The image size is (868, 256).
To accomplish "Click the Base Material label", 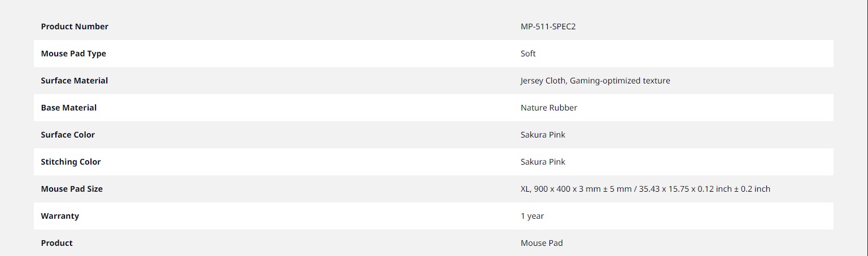I will click(69, 108).
